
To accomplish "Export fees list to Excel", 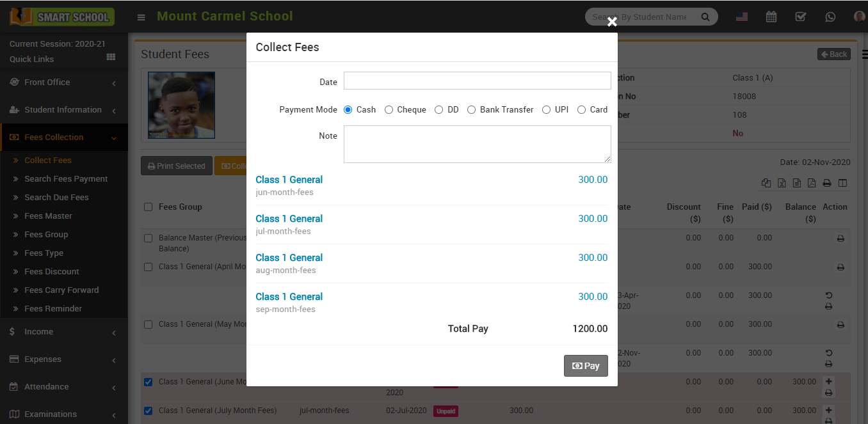I will pos(782,182).
